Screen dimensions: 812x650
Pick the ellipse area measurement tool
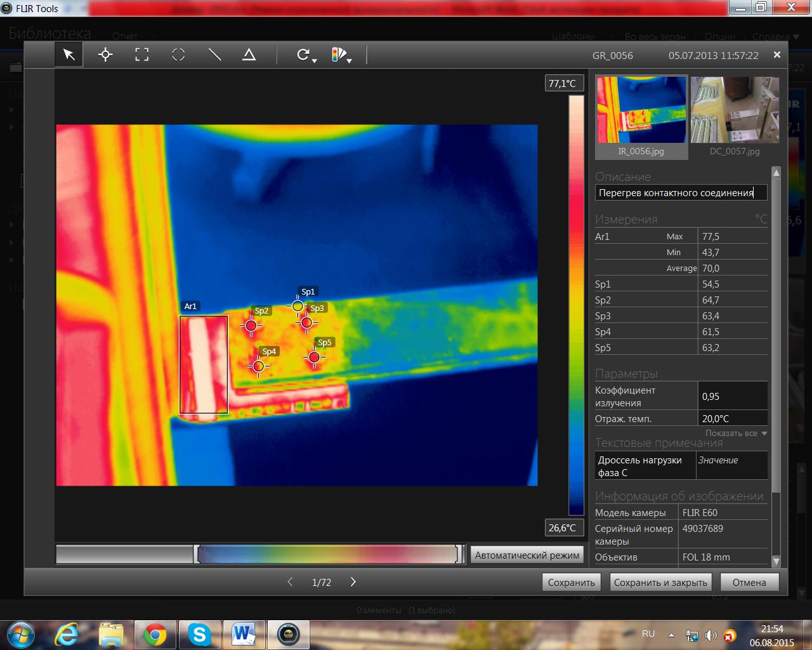point(178,55)
